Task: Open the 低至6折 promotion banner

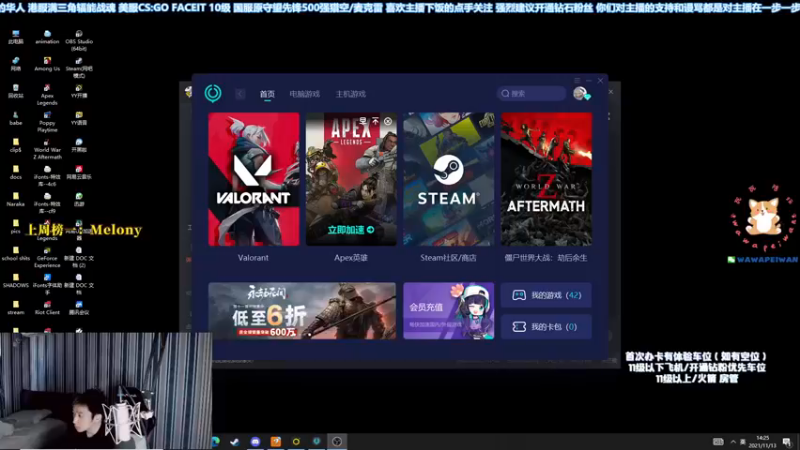Action: [x=302, y=311]
